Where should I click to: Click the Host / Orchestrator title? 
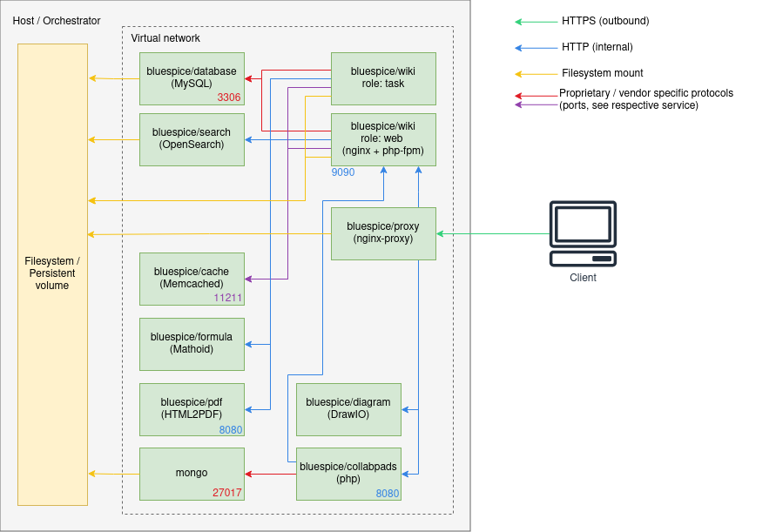[57, 20]
